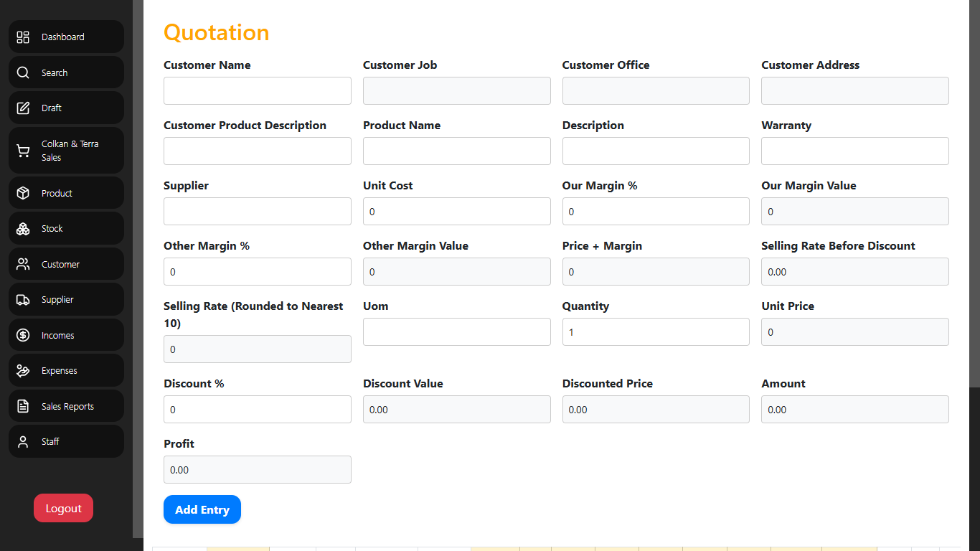Click the Discount Value field
Screen dimensions: 980x551
click(457, 410)
